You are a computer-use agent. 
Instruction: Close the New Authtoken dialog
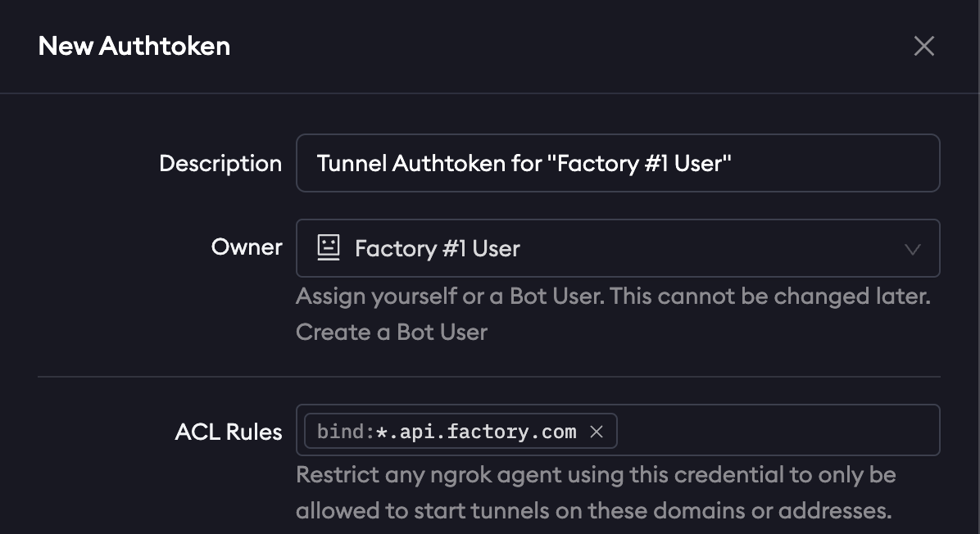[923, 46]
